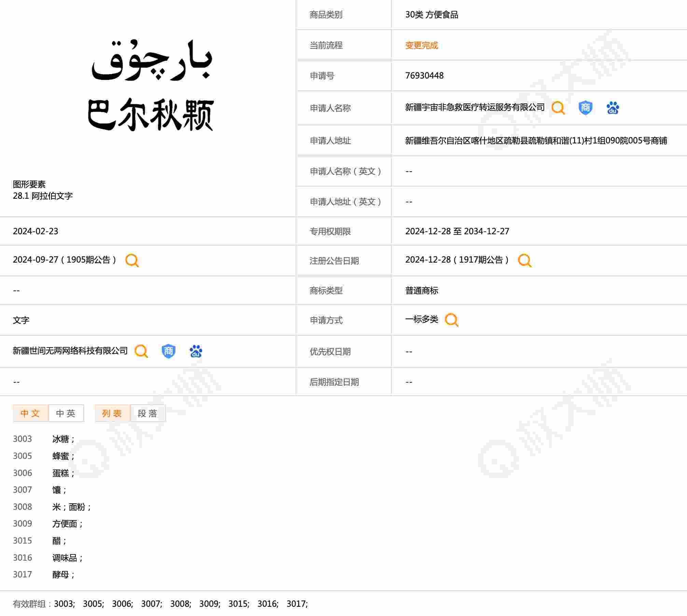Click search icon beside applicant name 新疆宇宙非急救医疗转运服务有限公司

coord(558,108)
